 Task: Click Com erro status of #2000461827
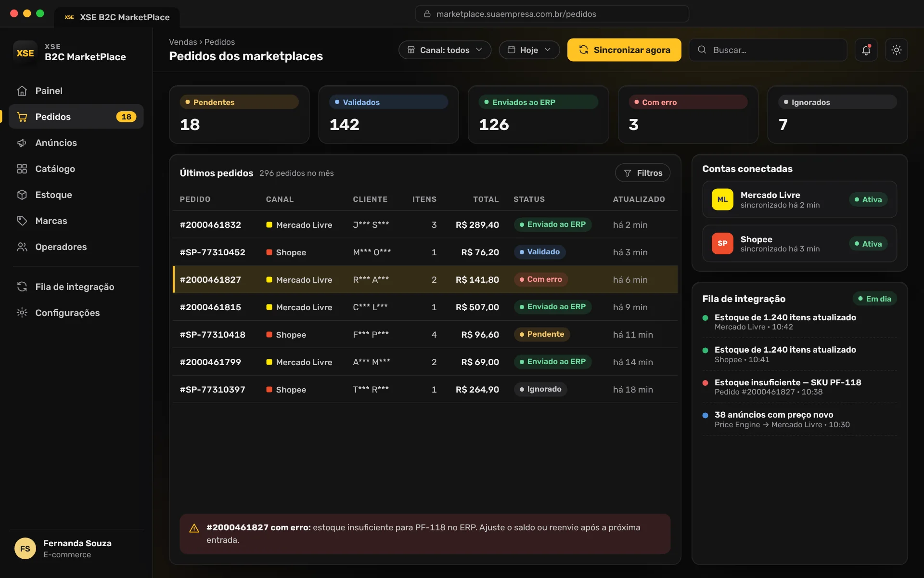(540, 279)
